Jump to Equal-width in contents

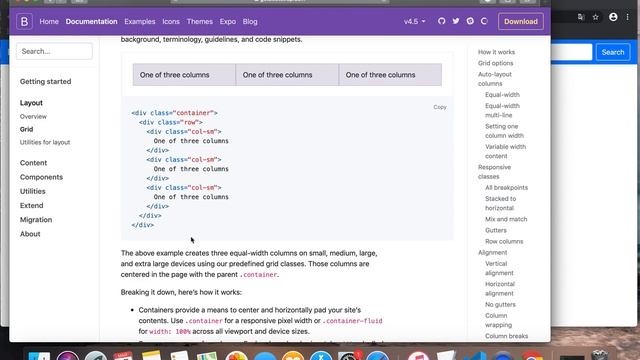pos(502,95)
